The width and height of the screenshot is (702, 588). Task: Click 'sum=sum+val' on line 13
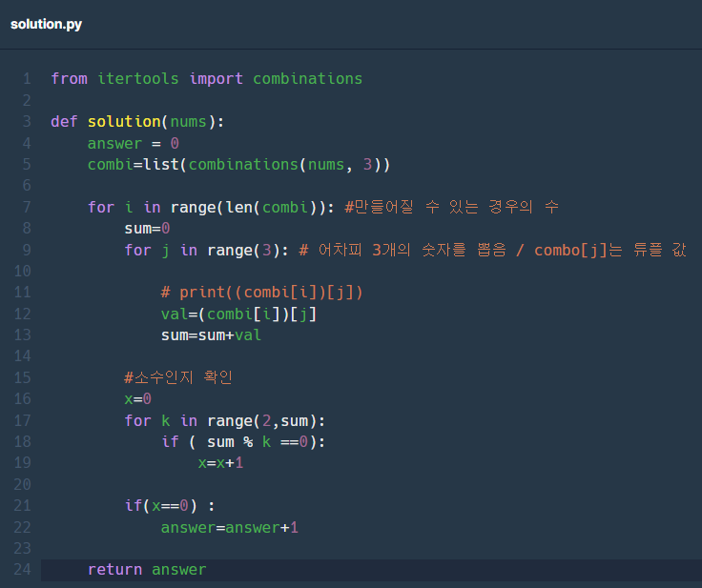[211, 335]
